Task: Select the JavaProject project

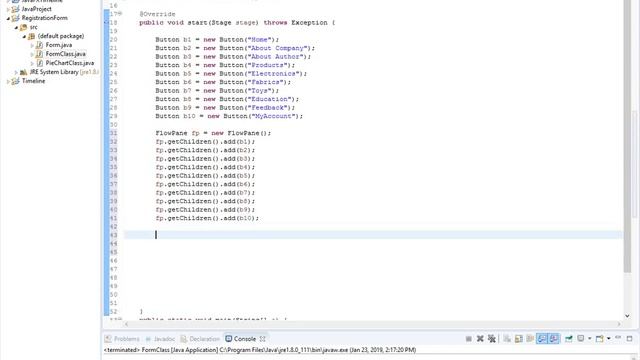Action: pyautogui.click(x=36, y=9)
